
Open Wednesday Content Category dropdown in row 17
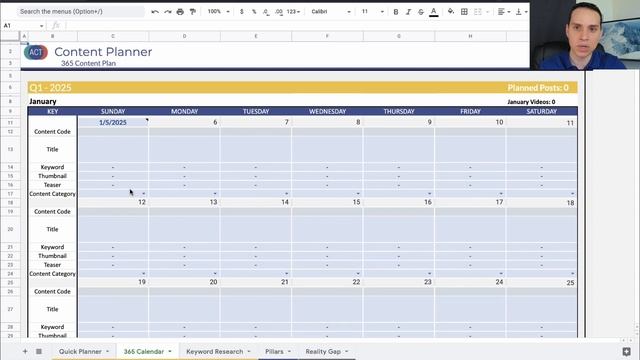coord(358,194)
